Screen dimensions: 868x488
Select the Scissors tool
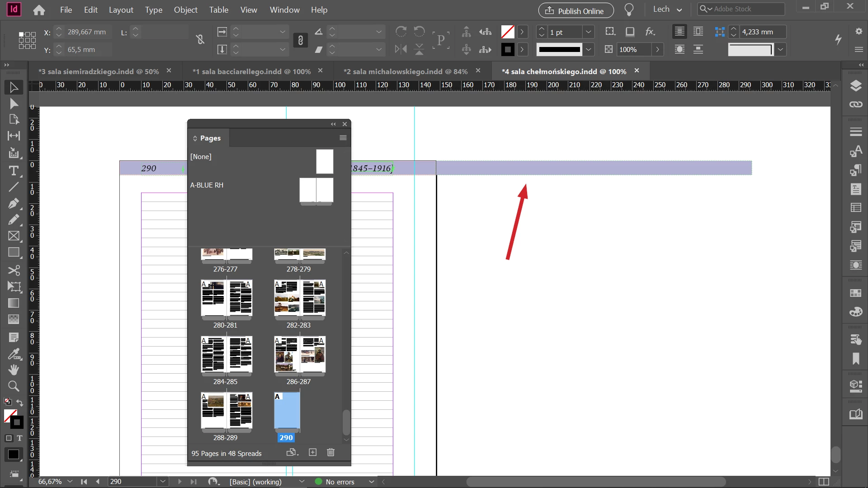[x=14, y=270]
